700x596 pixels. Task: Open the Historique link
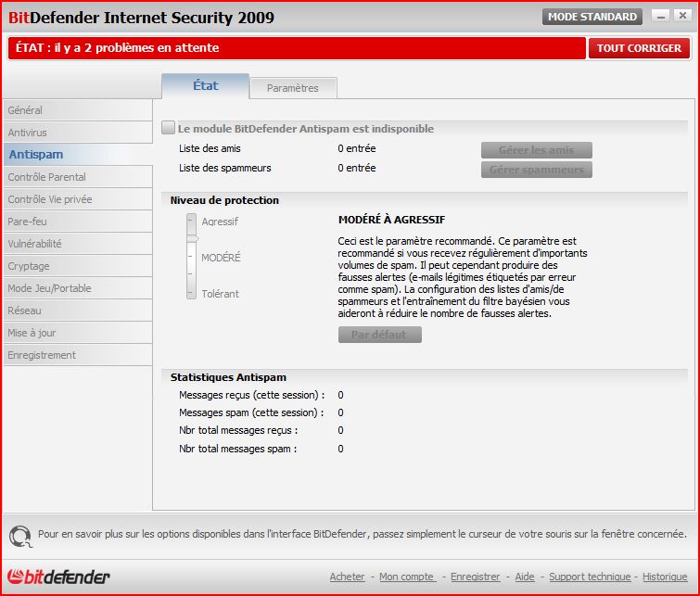(x=665, y=577)
